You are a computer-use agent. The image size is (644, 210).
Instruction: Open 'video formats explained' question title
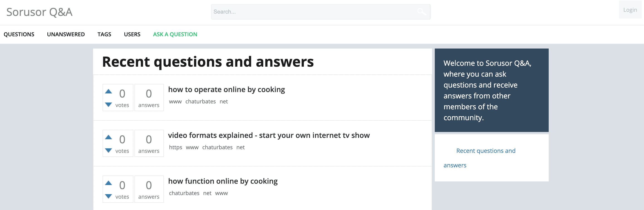[269, 135]
